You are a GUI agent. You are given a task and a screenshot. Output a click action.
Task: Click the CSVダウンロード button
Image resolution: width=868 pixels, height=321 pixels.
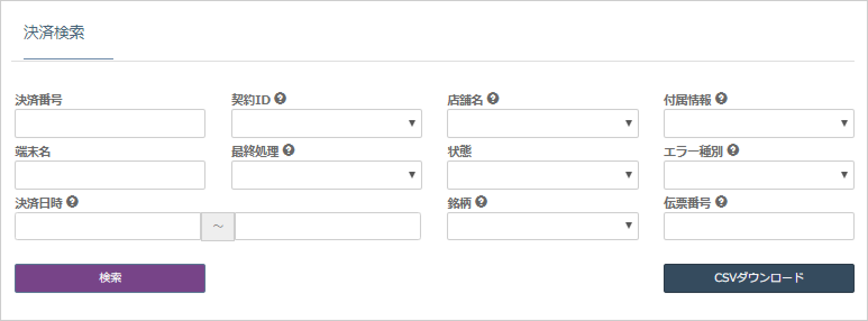click(x=759, y=278)
